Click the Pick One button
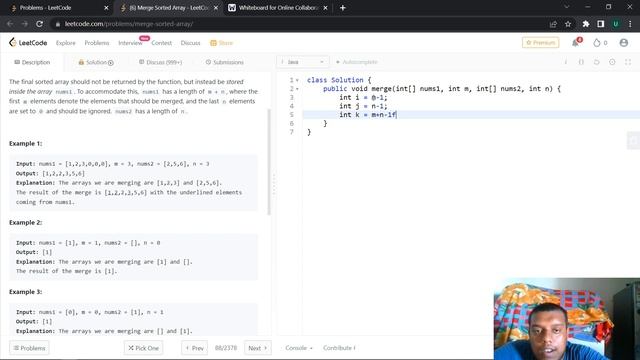 pyautogui.click(x=143, y=348)
